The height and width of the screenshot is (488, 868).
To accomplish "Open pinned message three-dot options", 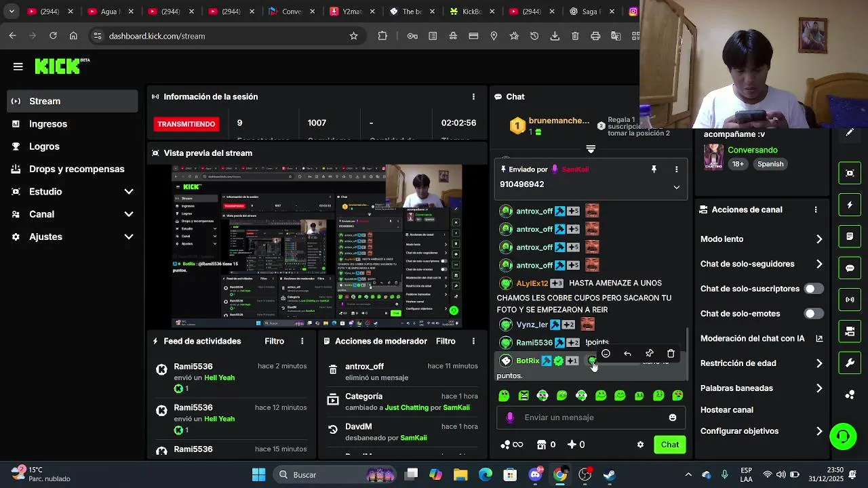I will [676, 169].
